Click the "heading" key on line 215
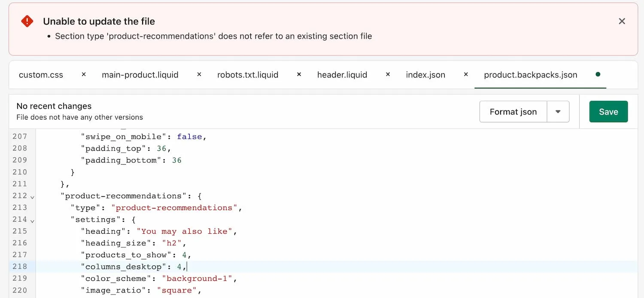The width and height of the screenshot is (644, 298). coord(104,232)
